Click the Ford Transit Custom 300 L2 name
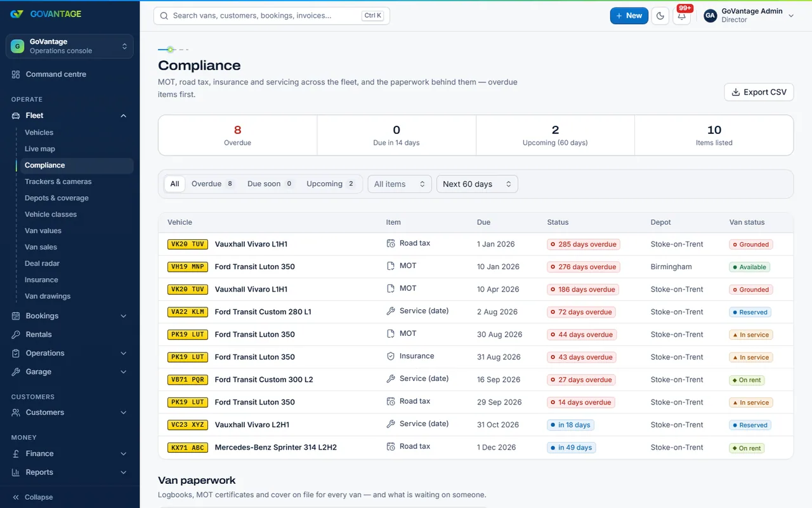 [264, 380]
